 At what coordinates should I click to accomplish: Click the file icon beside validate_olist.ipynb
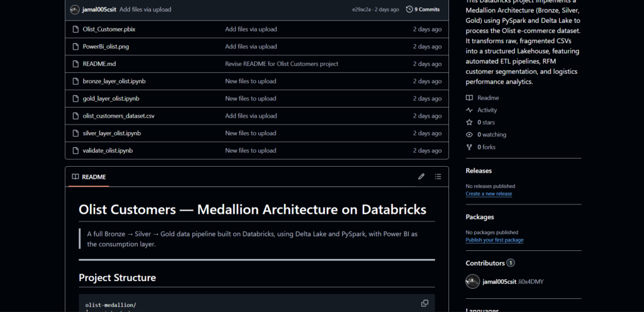pyautogui.click(x=75, y=151)
